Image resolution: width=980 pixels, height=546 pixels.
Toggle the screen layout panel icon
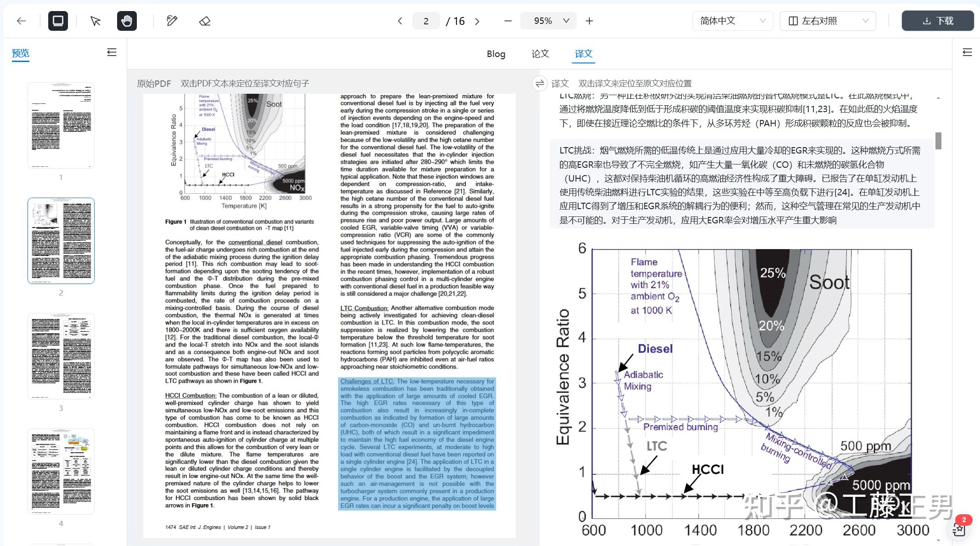(58, 21)
